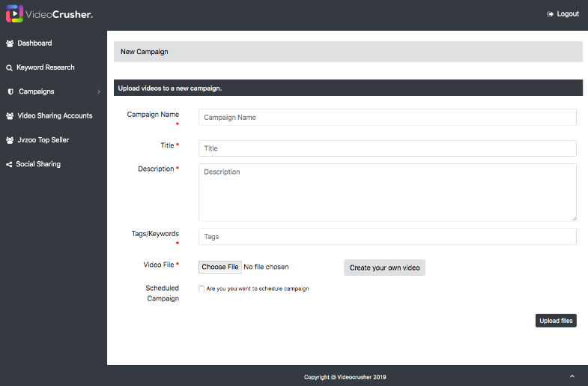Click the Logout arrow icon

(x=550, y=14)
